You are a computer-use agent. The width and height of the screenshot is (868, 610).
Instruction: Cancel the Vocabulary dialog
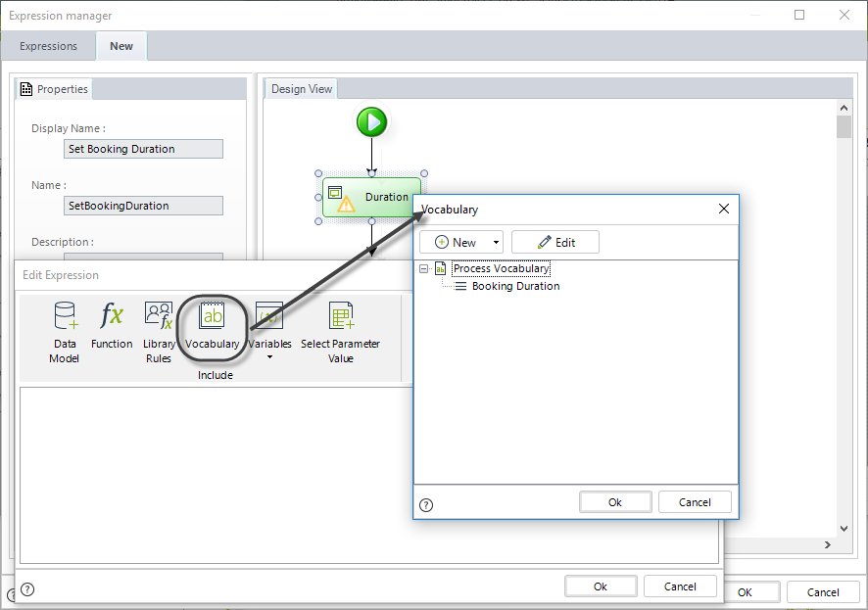click(x=695, y=502)
